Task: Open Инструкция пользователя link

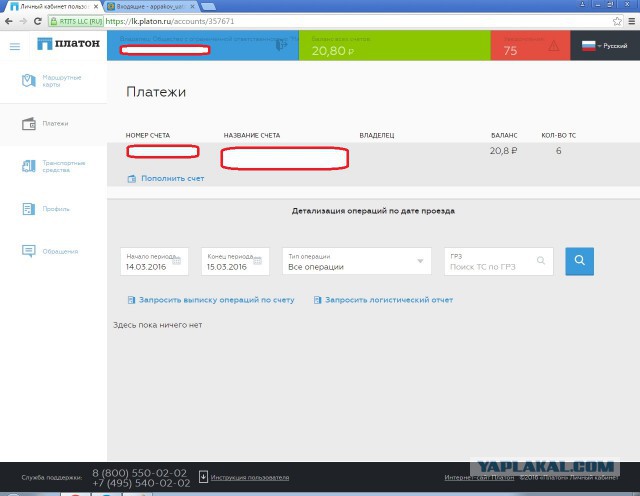Action: (250, 477)
